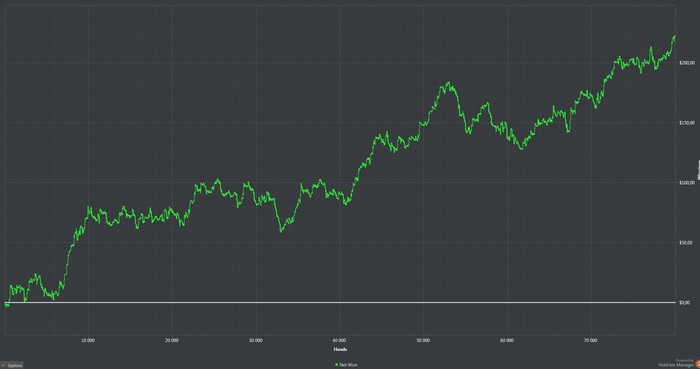Click the 60 000 hands axis label
The height and width of the screenshot is (369, 700).
tap(507, 340)
